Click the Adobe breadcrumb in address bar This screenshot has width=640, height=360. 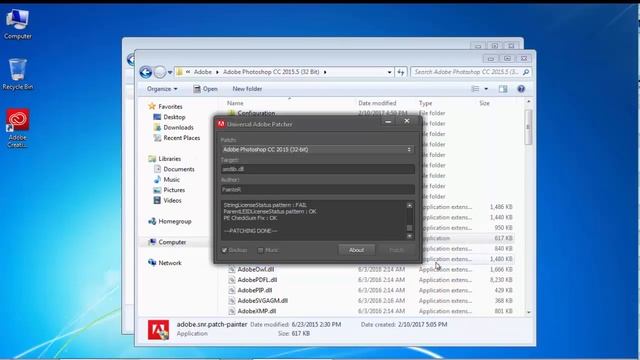click(203, 72)
